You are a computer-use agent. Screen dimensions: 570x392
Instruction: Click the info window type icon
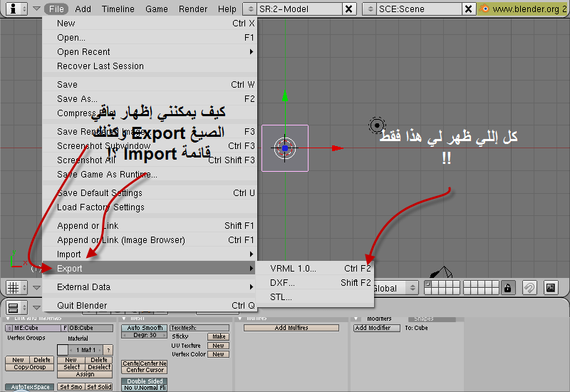[x=14, y=9]
